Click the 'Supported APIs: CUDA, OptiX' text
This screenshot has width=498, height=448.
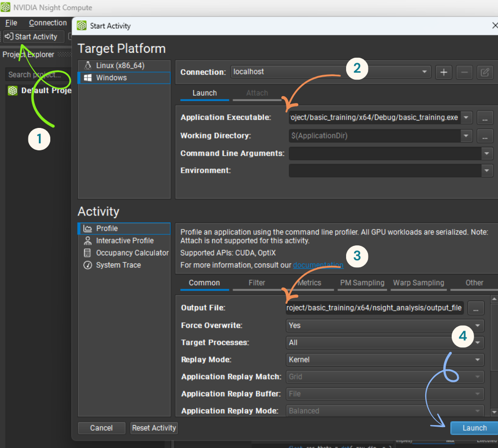(228, 253)
